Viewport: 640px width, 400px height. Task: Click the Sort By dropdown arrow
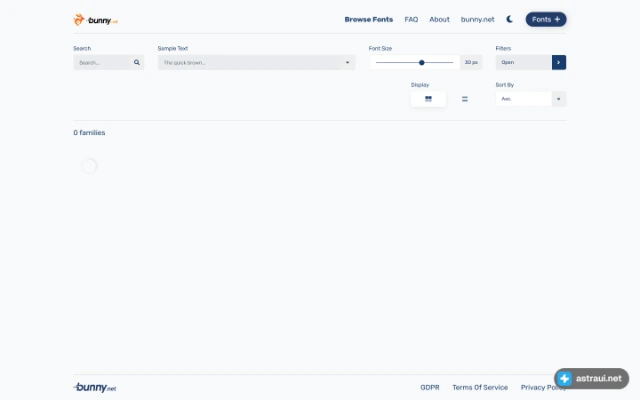coord(559,99)
